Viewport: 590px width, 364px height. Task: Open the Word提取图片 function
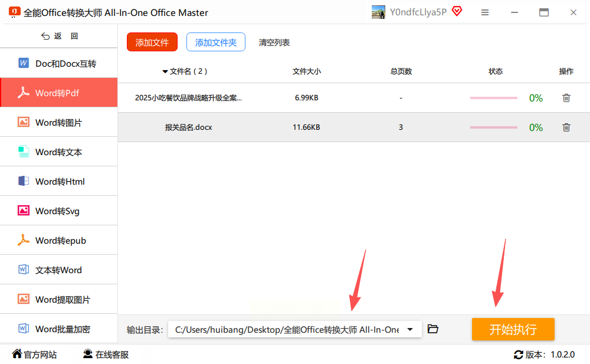coord(58,299)
